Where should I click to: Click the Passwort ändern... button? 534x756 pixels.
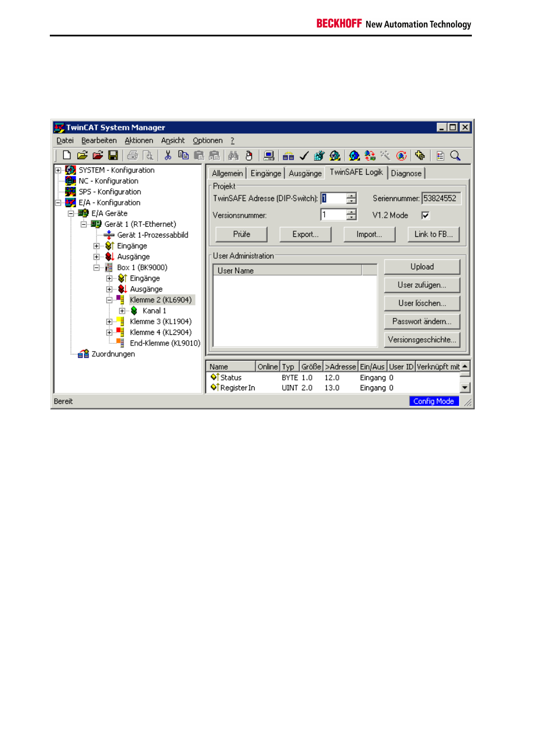422,321
